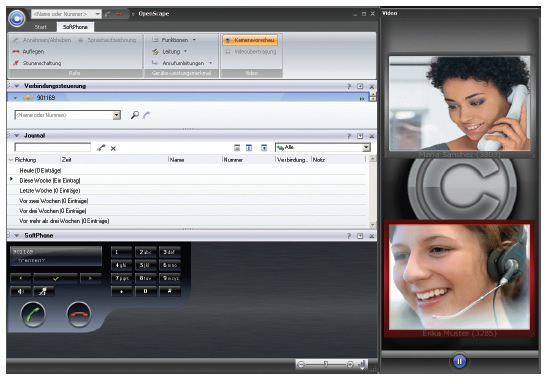Open the Funktionen dropdown menu
The height and width of the screenshot is (384, 546).
coord(174,40)
